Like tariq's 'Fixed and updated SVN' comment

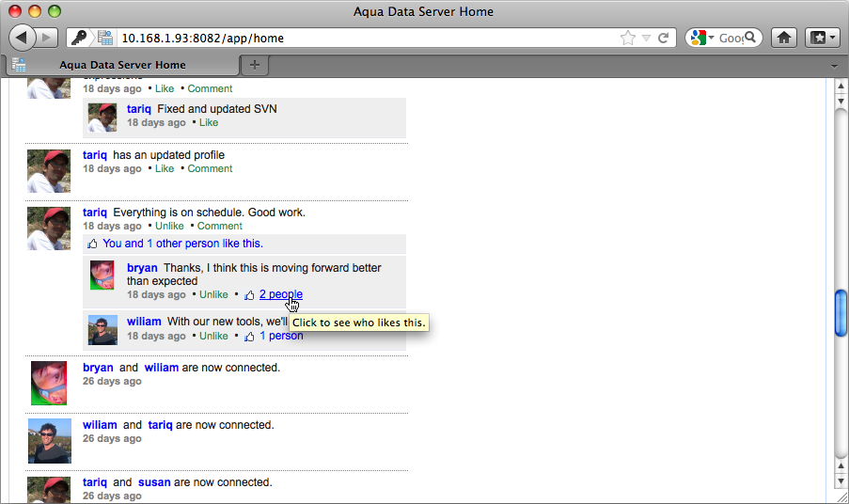[x=209, y=122]
